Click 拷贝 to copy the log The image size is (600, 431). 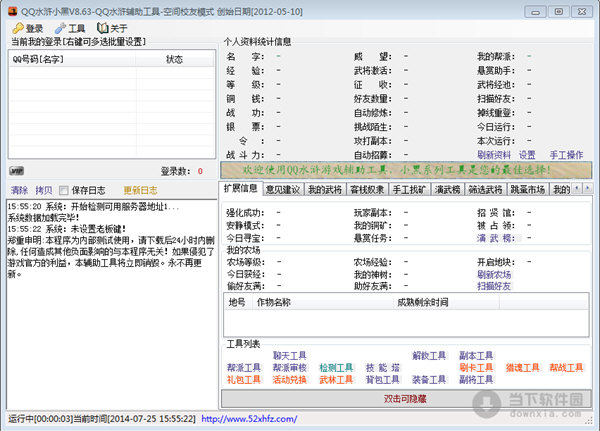(44, 190)
